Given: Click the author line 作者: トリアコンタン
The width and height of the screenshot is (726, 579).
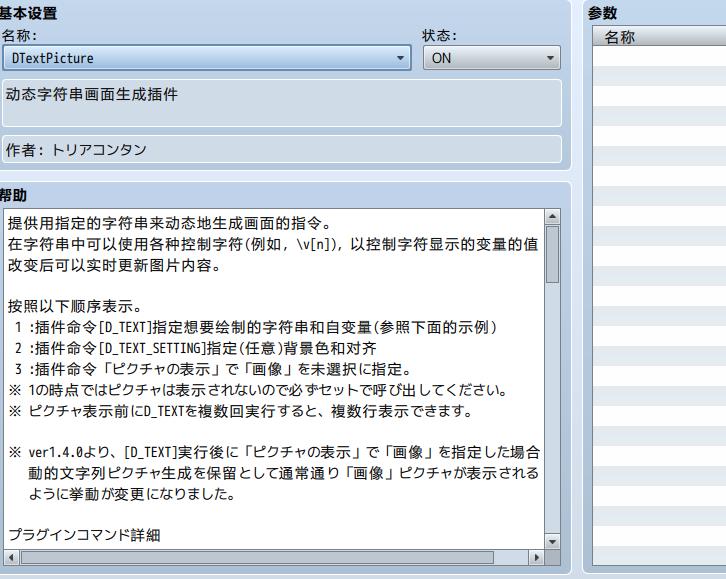Looking at the screenshot, I should coord(76,149).
